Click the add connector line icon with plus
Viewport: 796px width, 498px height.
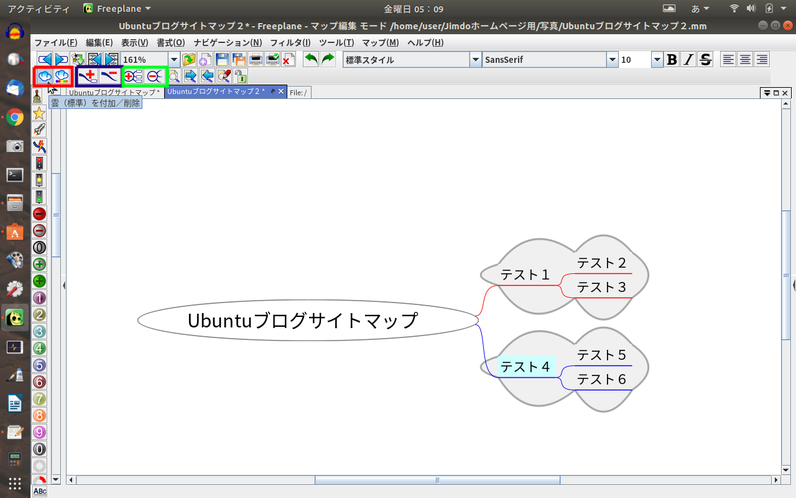pyautogui.click(x=88, y=77)
